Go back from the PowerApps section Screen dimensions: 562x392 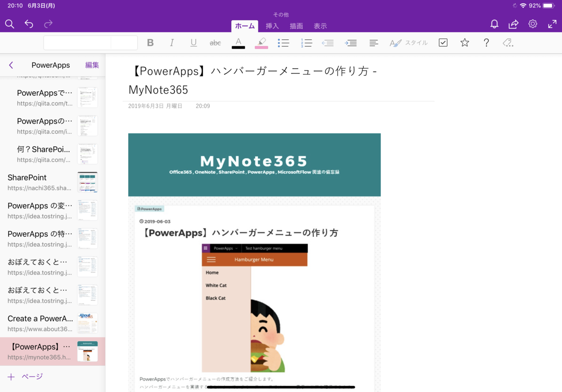(x=11, y=65)
